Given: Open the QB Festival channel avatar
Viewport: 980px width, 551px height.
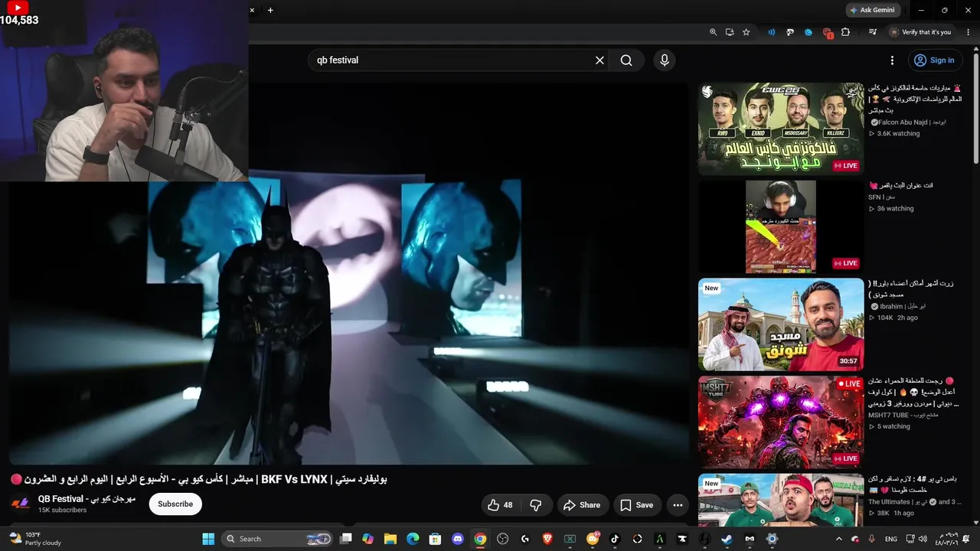Looking at the screenshot, I should pos(20,504).
